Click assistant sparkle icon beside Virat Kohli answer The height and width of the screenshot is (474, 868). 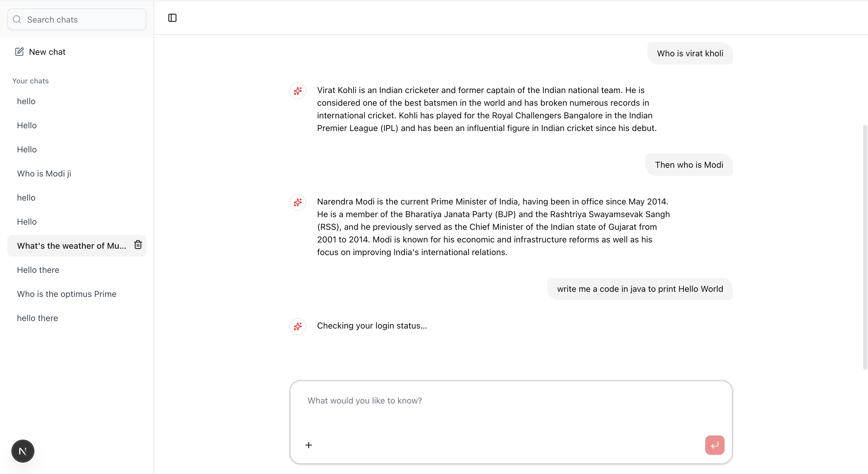click(x=297, y=91)
